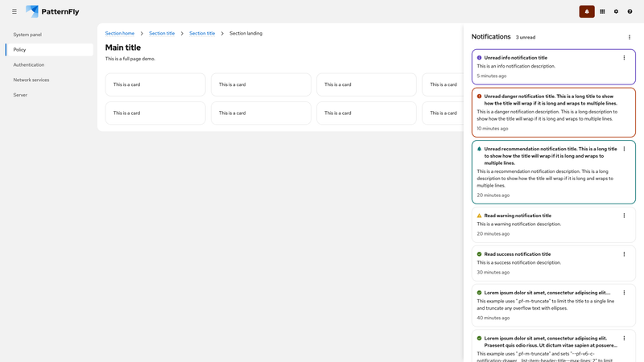Click the Main title heading
The image size is (644, 362).
(x=123, y=47)
